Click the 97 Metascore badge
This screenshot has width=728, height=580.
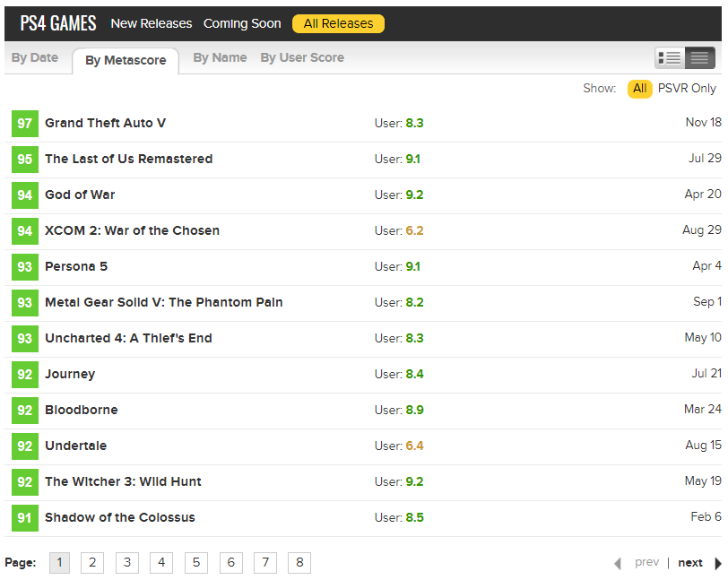pos(24,124)
